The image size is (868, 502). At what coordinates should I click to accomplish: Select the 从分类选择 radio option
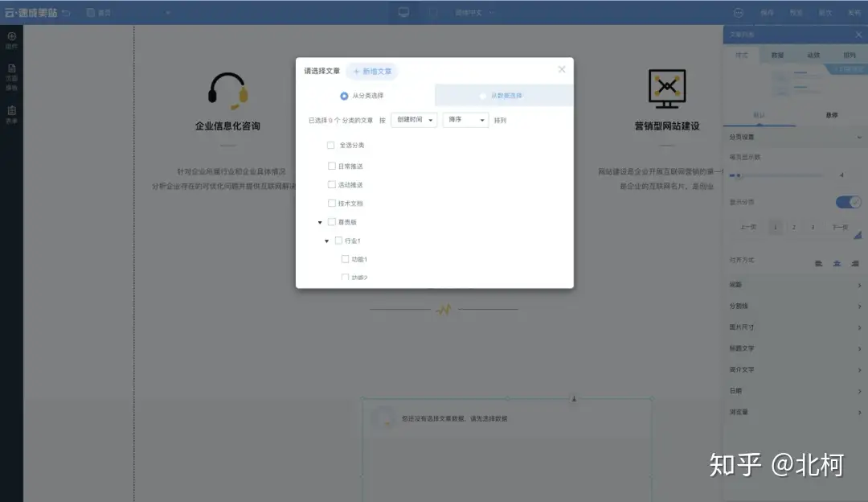(344, 96)
